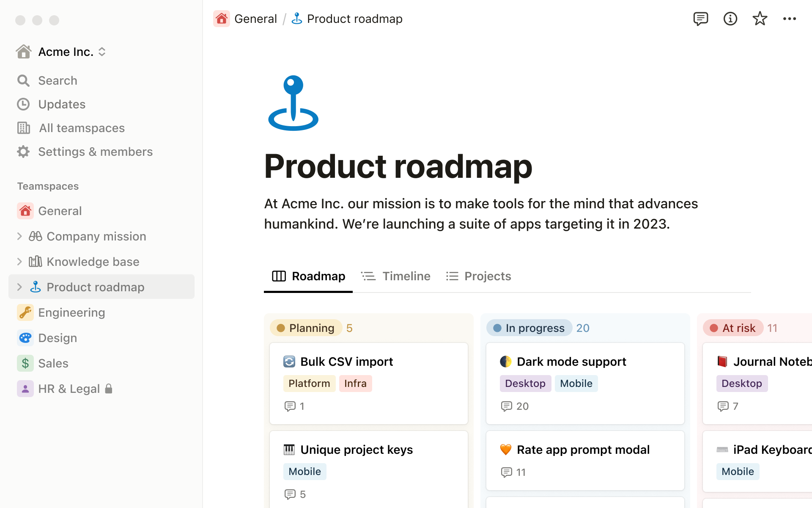
Task: Select All teamspaces view
Action: click(82, 127)
